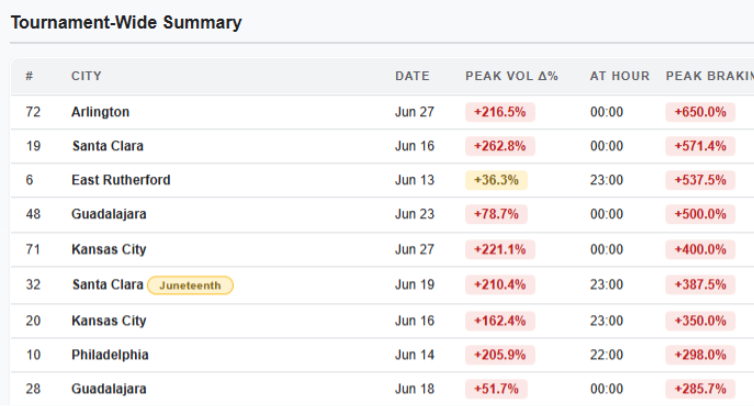The height and width of the screenshot is (406, 754).
Task: Click match number 19
Action: click(x=33, y=146)
